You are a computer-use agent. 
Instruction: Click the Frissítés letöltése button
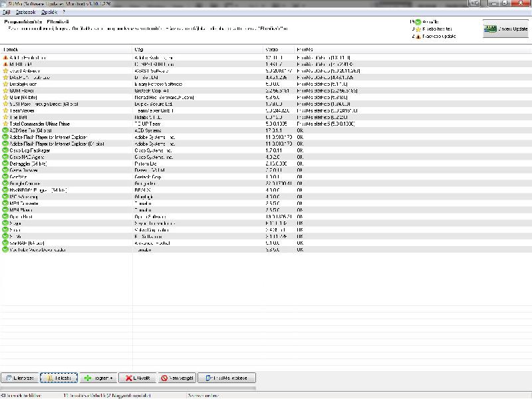tap(227, 378)
